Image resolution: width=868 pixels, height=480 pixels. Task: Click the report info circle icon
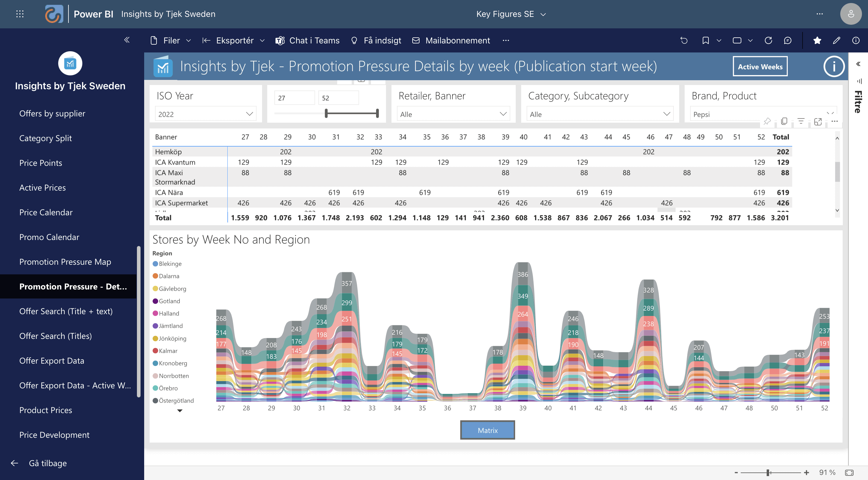(834, 66)
